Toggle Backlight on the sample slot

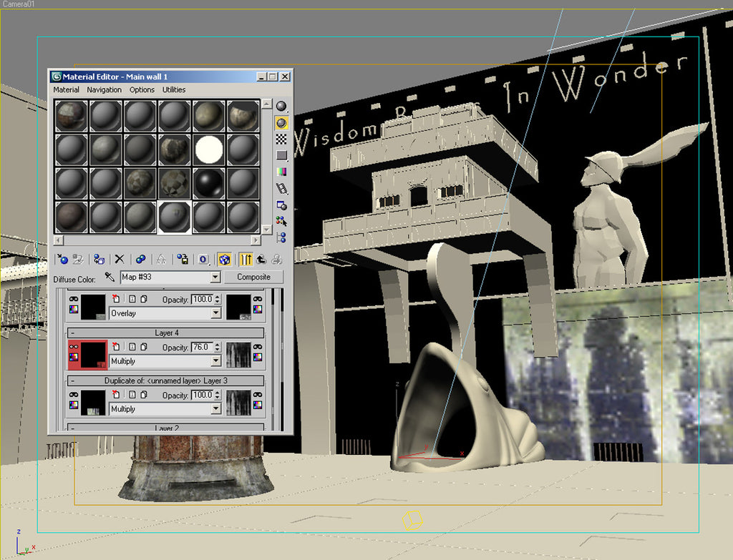[281, 123]
